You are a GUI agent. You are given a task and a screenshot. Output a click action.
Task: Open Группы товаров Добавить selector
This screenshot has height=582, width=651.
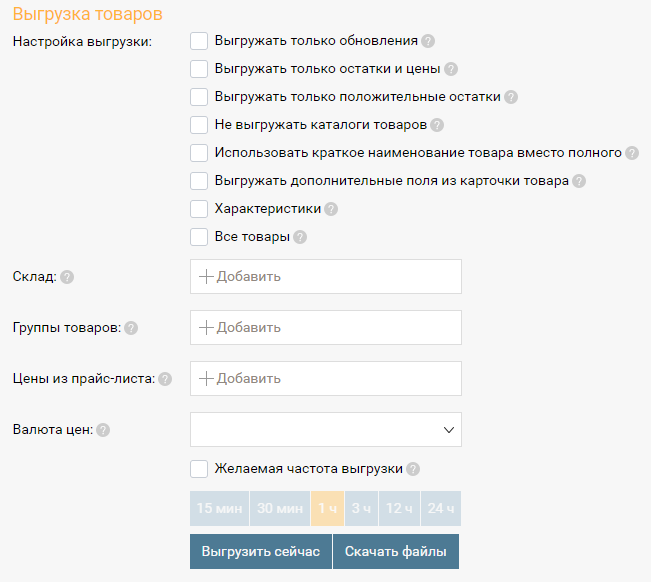coord(326,328)
